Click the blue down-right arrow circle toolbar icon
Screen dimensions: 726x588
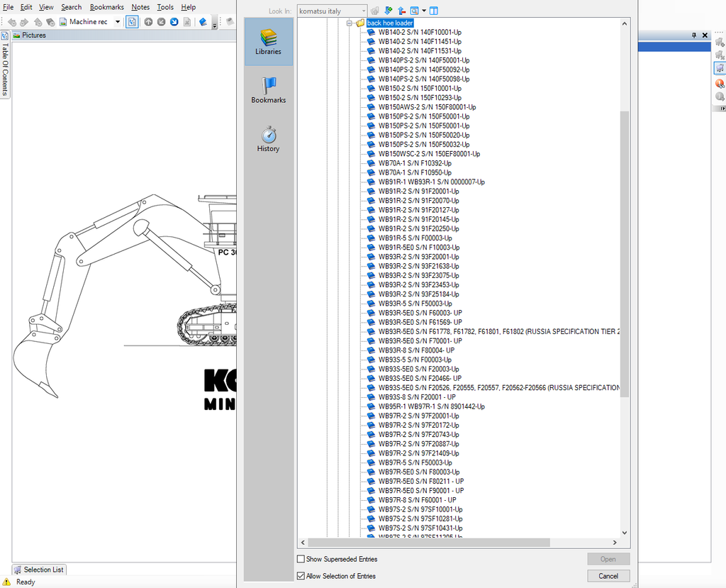174,22
